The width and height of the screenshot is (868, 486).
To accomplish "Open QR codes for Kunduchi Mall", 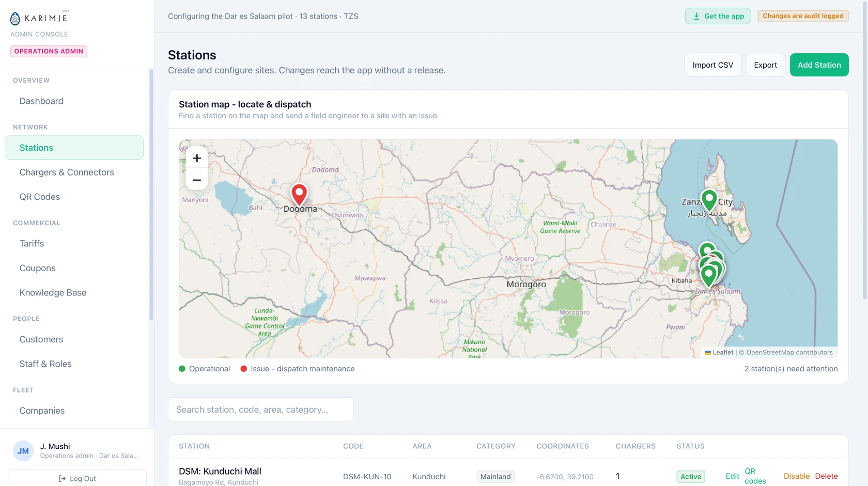I will tap(755, 476).
